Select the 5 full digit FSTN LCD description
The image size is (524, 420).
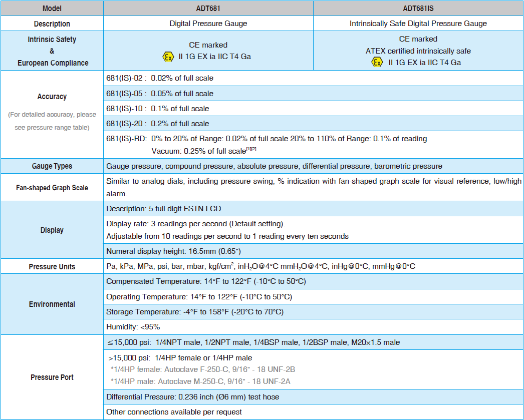point(163,209)
